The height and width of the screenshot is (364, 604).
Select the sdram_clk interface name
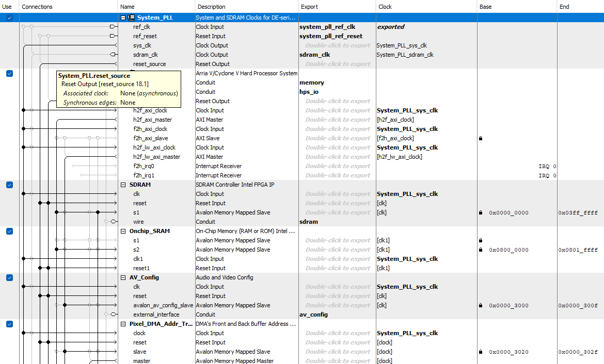[146, 55]
